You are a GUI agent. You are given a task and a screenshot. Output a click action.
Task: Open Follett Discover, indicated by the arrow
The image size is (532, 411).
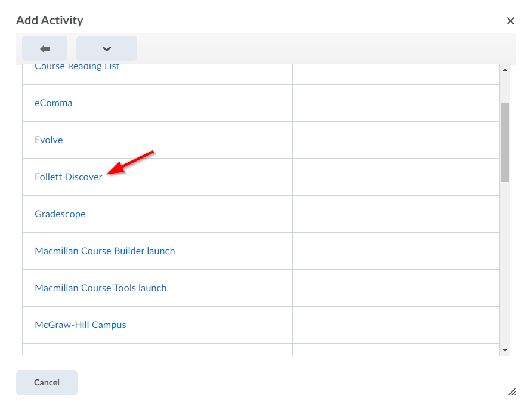(x=69, y=177)
